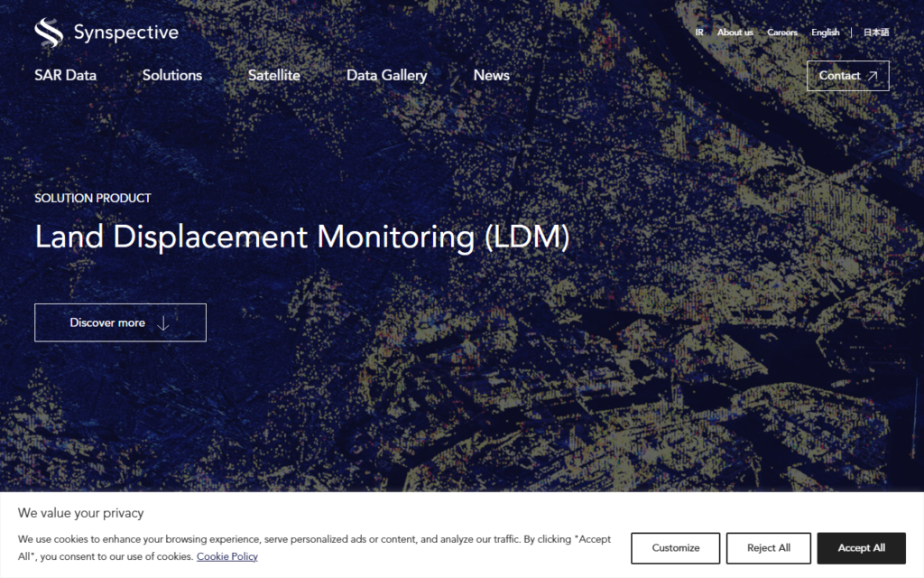This screenshot has width=924, height=578.
Task: Click the Synspective S-shaped logo icon
Action: 49,33
